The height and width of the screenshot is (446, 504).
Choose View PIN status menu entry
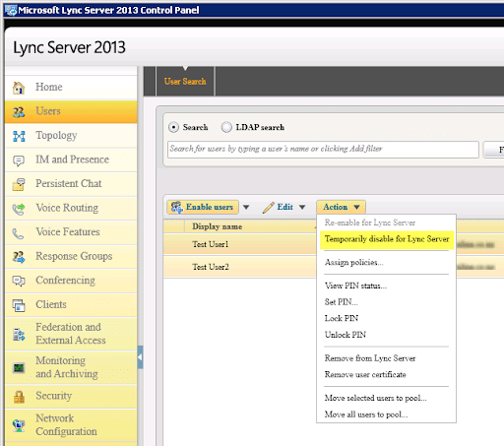click(355, 286)
